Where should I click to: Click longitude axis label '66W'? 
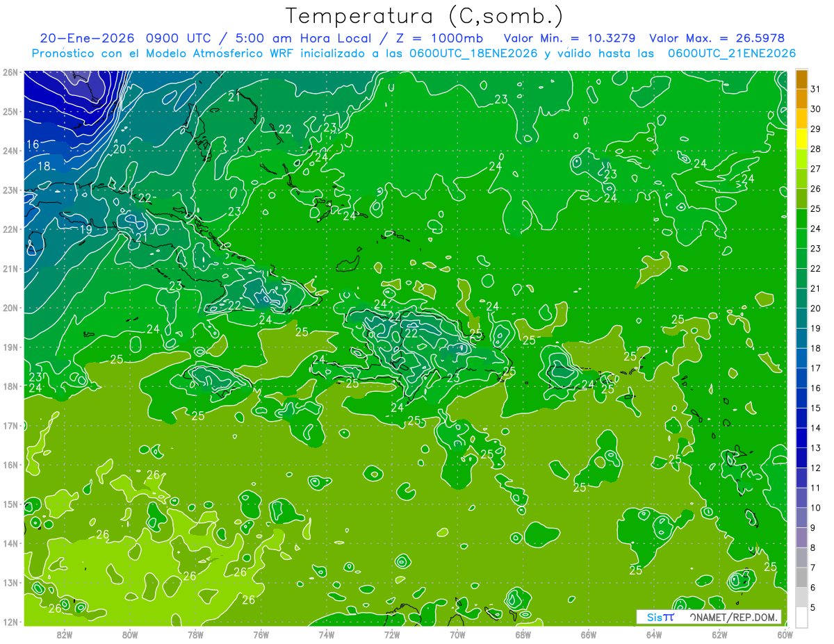coord(589,634)
